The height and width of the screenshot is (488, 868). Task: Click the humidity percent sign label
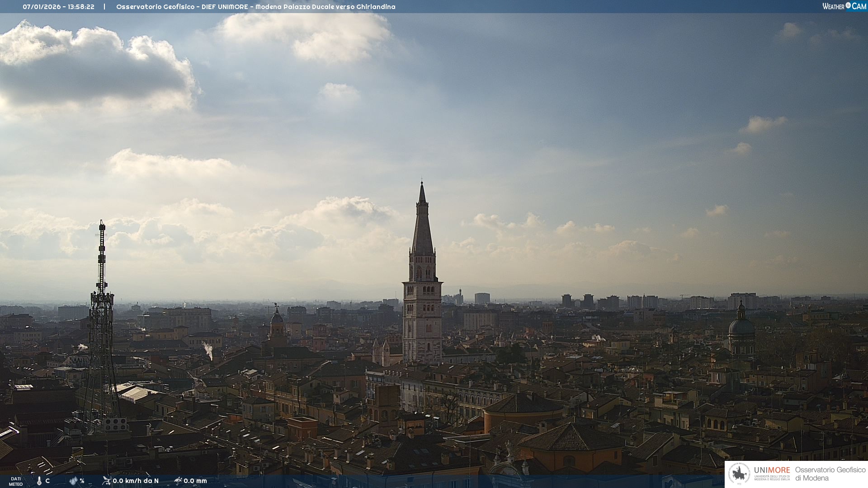pyautogui.click(x=82, y=481)
